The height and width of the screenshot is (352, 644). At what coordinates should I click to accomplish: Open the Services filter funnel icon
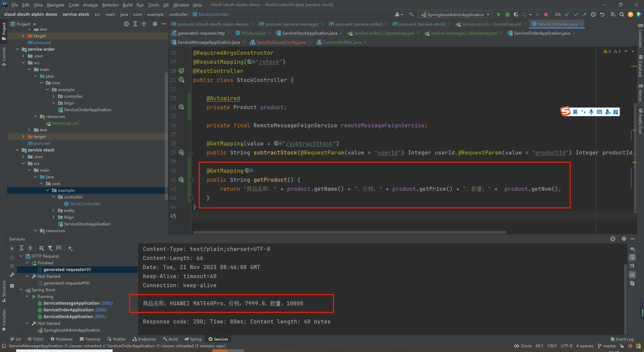50,248
